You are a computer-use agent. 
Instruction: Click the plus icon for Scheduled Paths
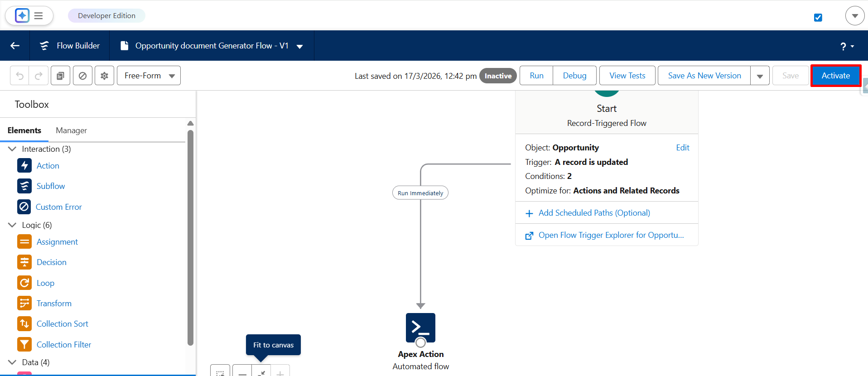(x=529, y=213)
